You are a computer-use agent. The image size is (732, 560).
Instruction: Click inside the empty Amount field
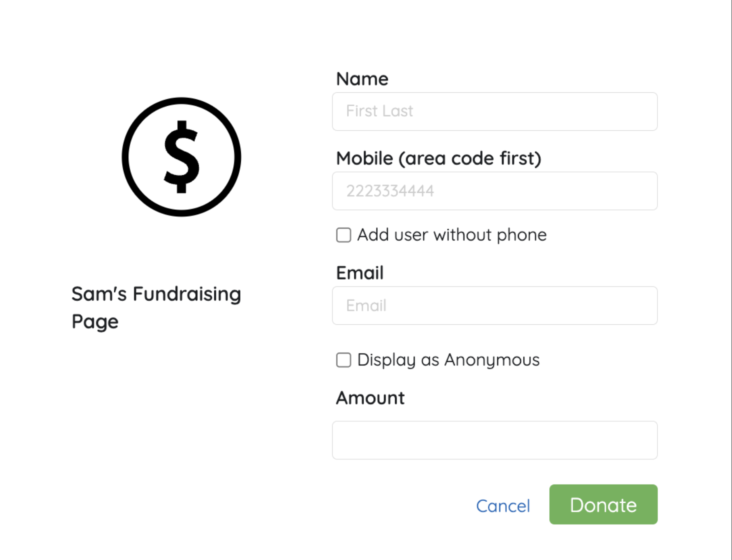(x=495, y=440)
